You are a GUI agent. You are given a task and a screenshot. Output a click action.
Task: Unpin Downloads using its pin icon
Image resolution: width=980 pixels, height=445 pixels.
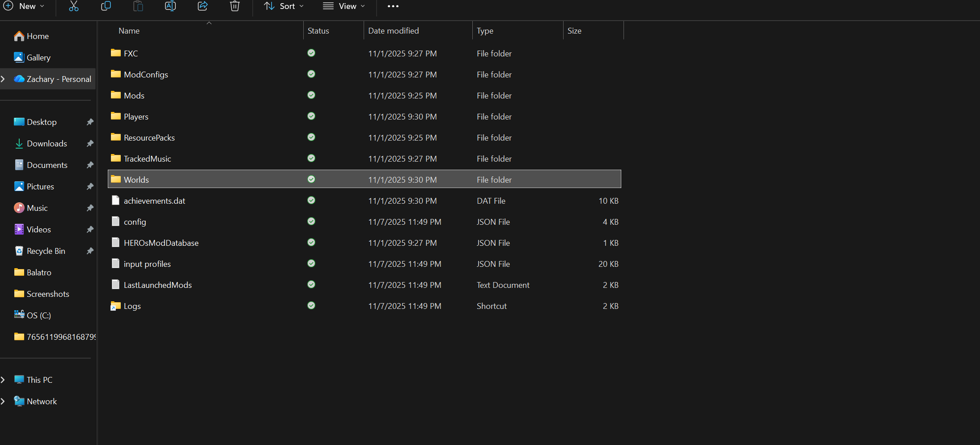90,144
